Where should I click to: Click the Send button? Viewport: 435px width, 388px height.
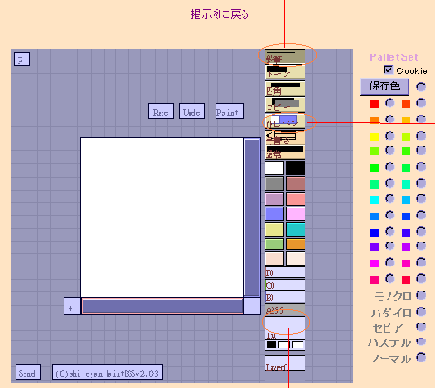pyautogui.click(x=28, y=372)
